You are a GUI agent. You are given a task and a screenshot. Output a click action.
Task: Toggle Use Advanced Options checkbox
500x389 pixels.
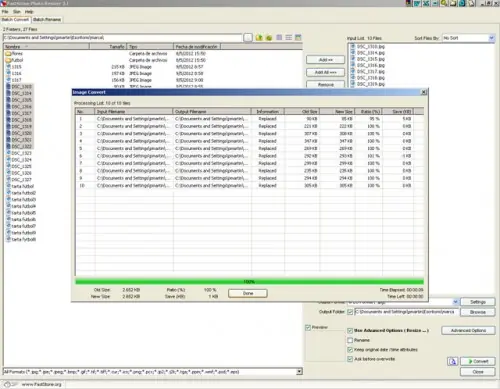(x=350, y=331)
